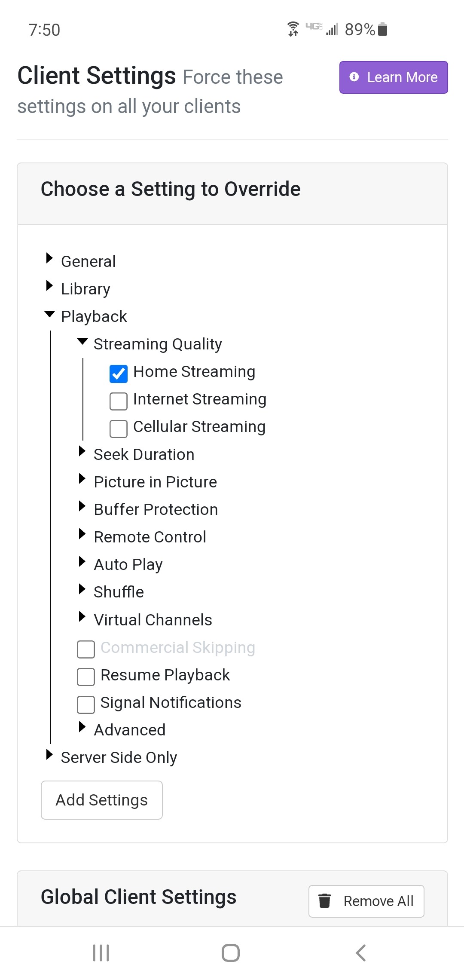This screenshot has width=464, height=980.
Task: Enable the Internet Streaming checkbox
Action: click(119, 401)
